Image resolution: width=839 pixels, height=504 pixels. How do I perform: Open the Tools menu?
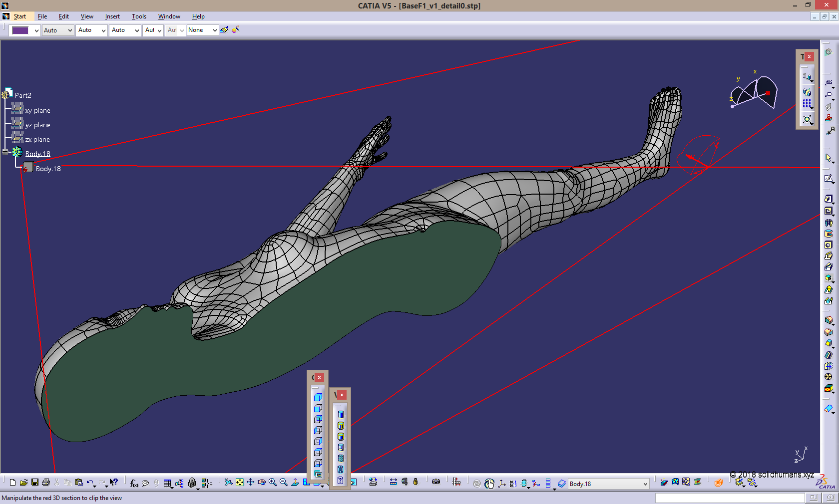coord(139,16)
